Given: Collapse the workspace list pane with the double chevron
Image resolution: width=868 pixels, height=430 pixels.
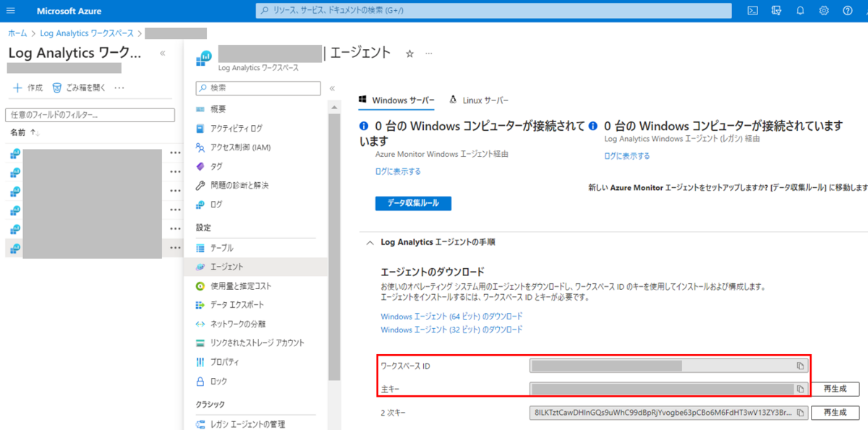Looking at the screenshot, I should [163, 53].
